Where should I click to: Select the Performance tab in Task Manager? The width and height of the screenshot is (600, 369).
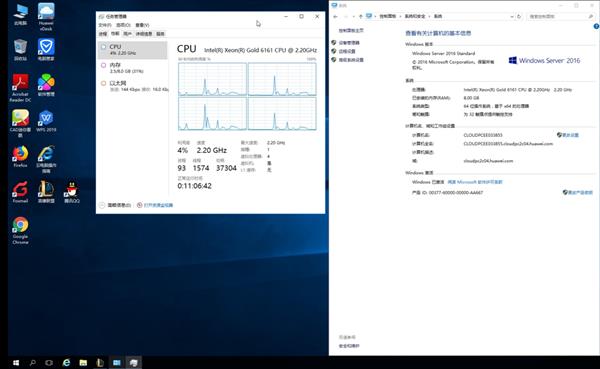tap(115, 34)
